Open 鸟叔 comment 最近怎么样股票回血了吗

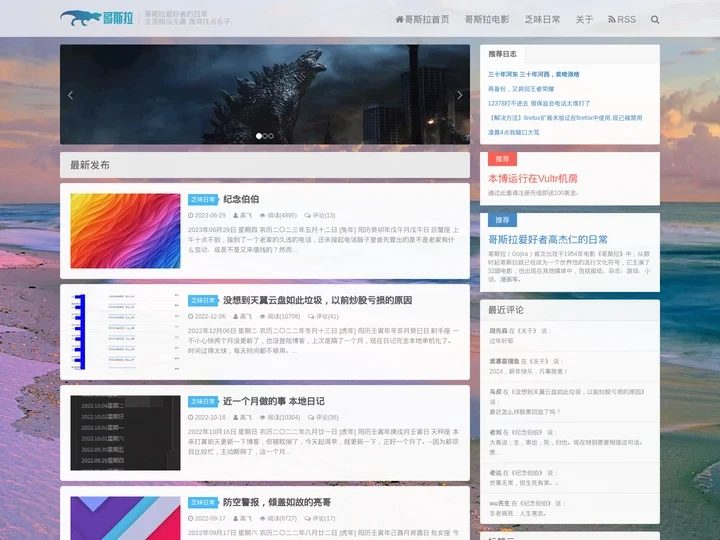point(570,402)
